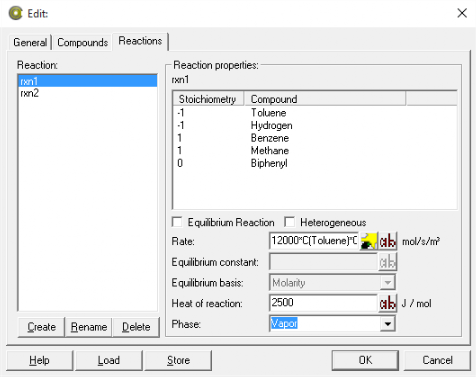Toggle the Heterogeneous checkbox
The height and width of the screenshot is (377, 476).
click(289, 222)
